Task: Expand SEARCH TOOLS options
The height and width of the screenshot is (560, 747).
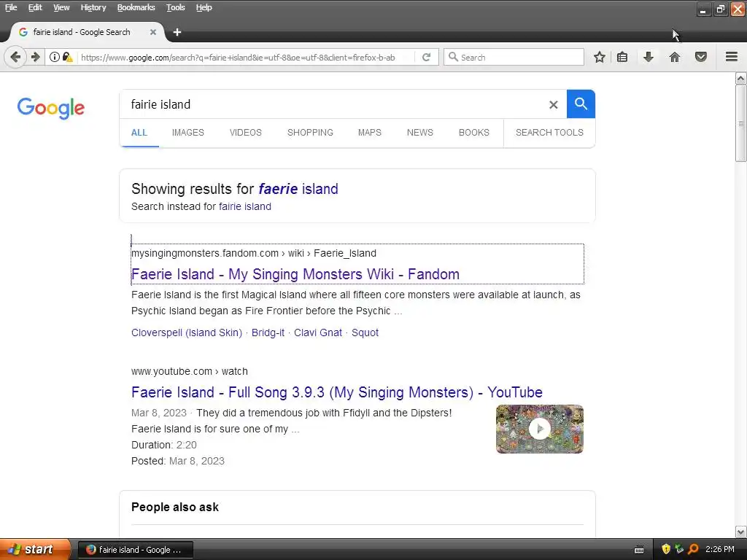Action: 549,133
